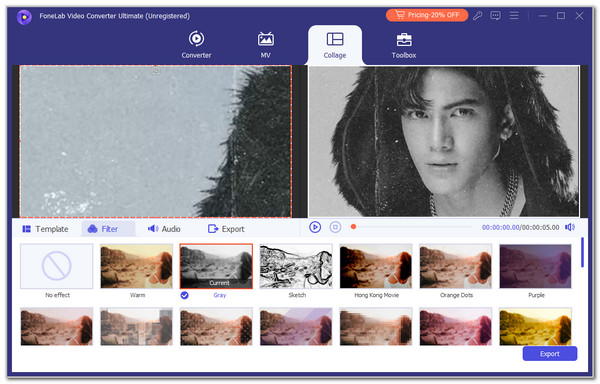Screen dimensions: 600x384
Task: Apply the Warm filter
Action: [x=136, y=266]
